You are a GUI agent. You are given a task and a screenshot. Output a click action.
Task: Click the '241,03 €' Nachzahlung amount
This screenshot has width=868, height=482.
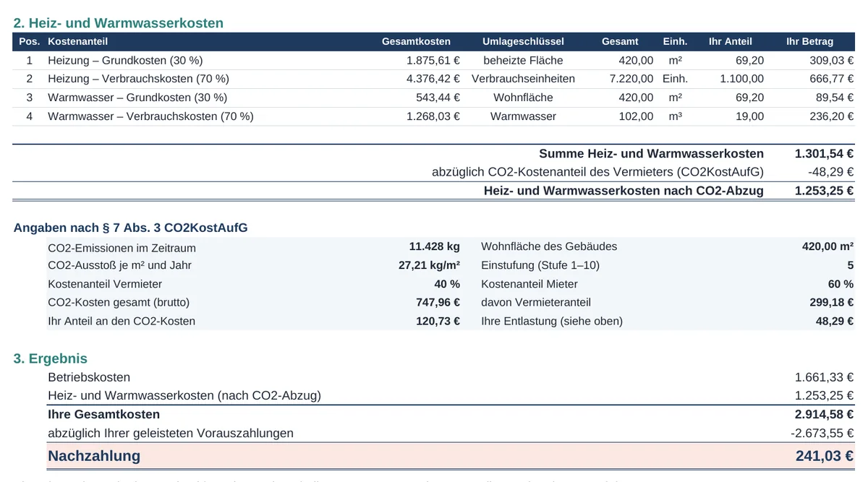825,456
